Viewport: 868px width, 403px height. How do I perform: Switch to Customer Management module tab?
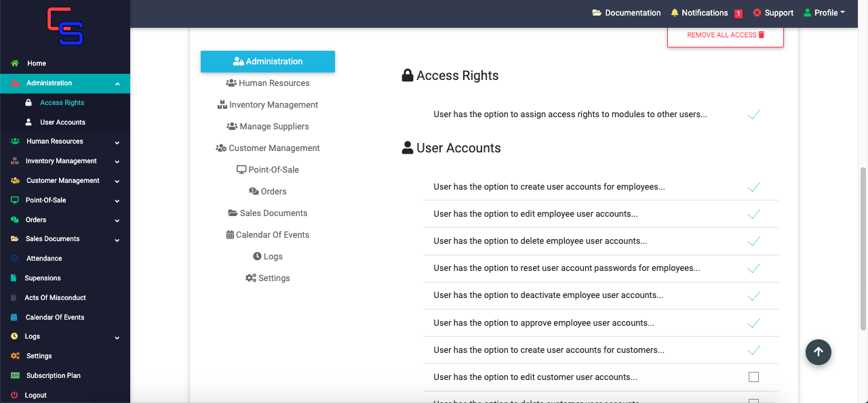click(268, 148)
